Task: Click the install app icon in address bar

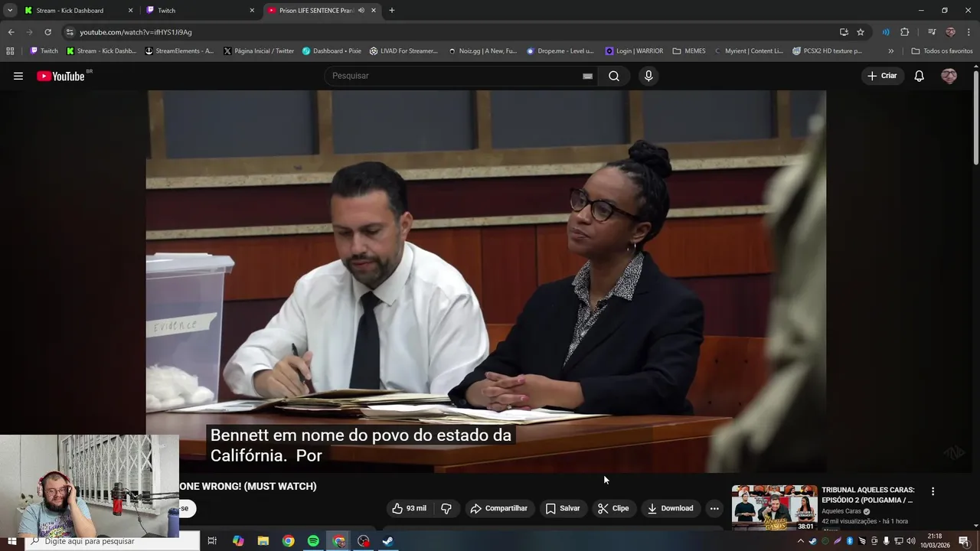Action: (844, 32)
